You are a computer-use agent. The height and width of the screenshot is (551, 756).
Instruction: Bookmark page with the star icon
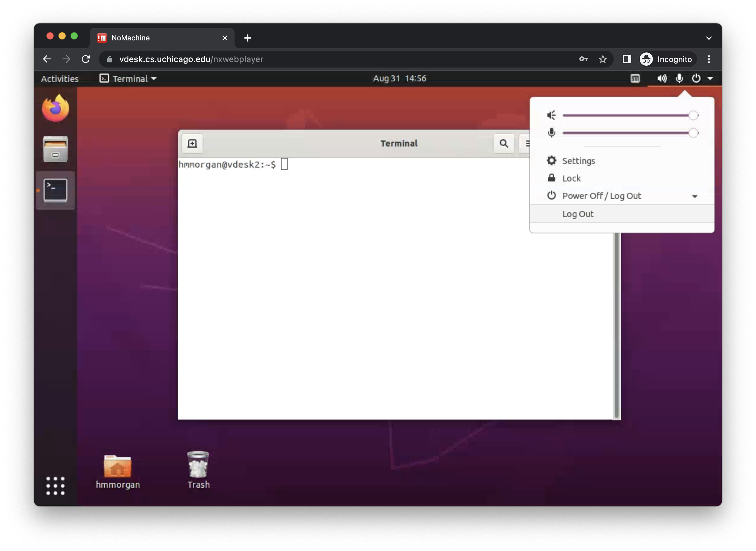tap(603, 59)
